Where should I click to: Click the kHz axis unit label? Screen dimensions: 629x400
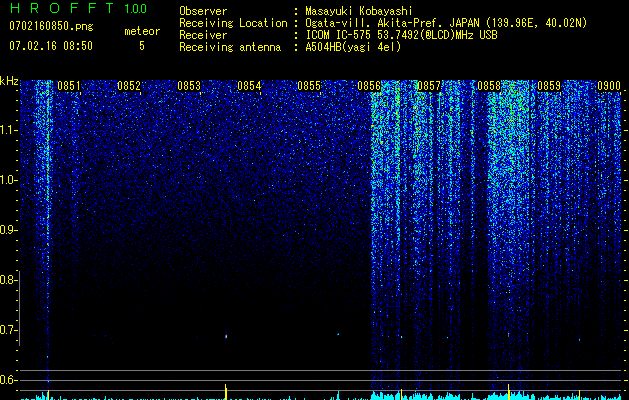(x=9, y=81)
